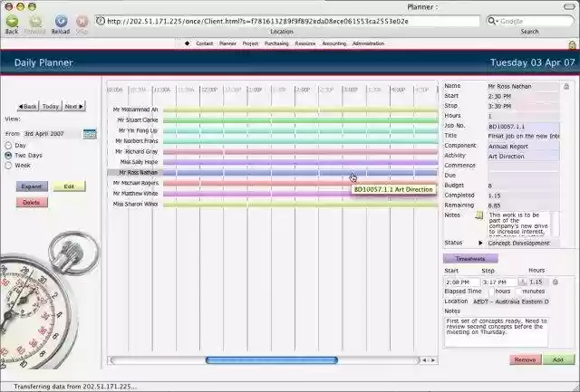Open the Planner menu
This screenshot has height=392, width=580.
pos(227,43)
